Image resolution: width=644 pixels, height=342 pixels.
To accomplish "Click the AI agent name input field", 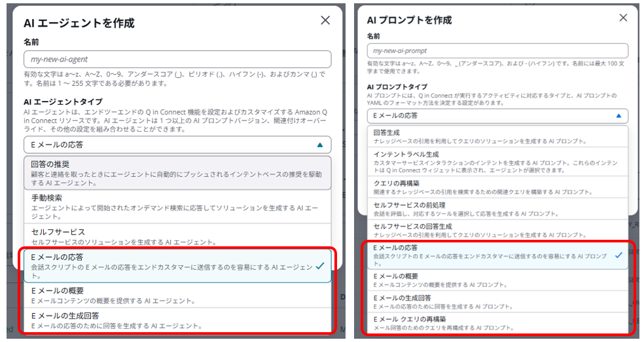I will click(177, 60).
